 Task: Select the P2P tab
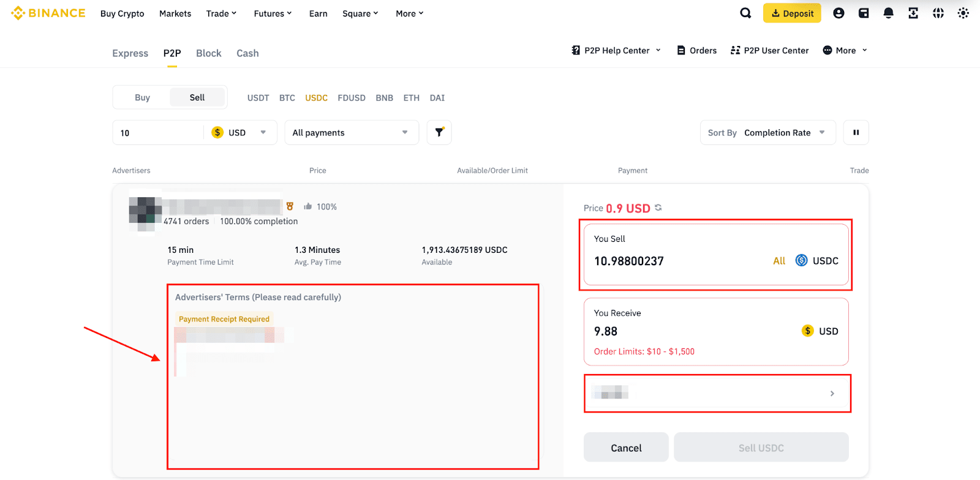click(x=172, y=53)
